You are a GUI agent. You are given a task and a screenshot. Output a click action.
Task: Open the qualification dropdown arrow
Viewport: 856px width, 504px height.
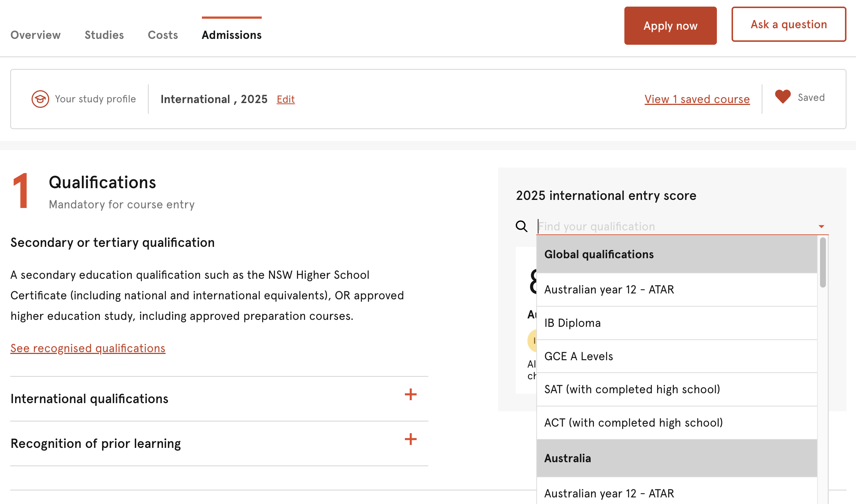click(x=821, y=227)
